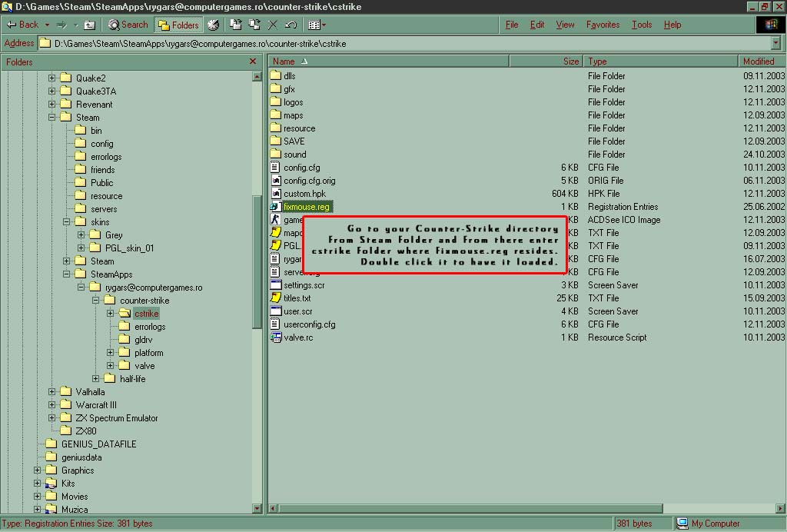The image size is (787, 532).
Task: Select the config.cfg.orig file icon
Action: coord(275,180)
